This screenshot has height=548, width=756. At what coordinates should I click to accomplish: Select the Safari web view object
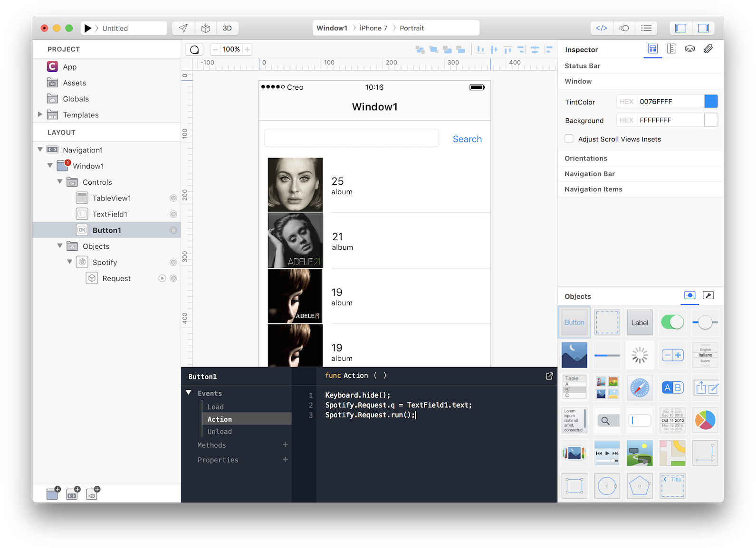[640, 388]
